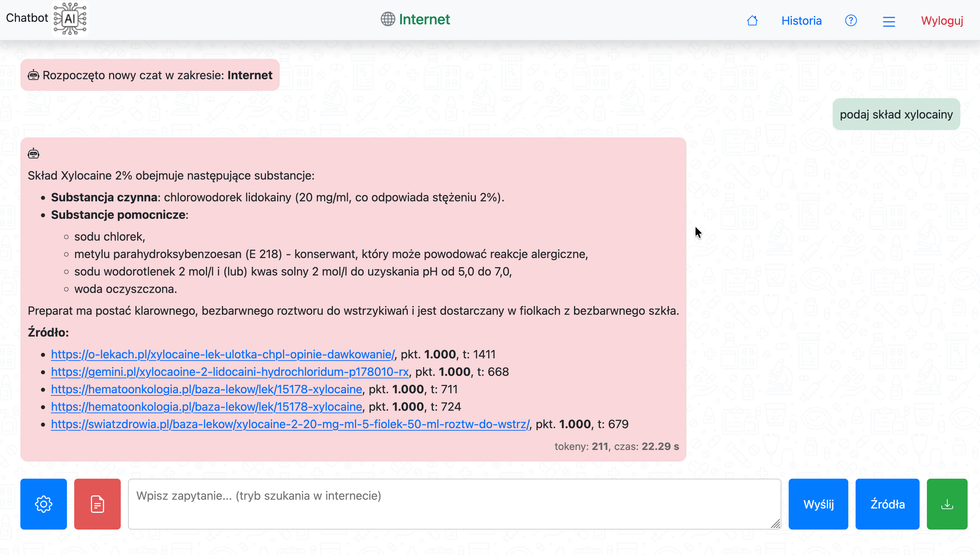Click the red document icon button

pos(97,504)
